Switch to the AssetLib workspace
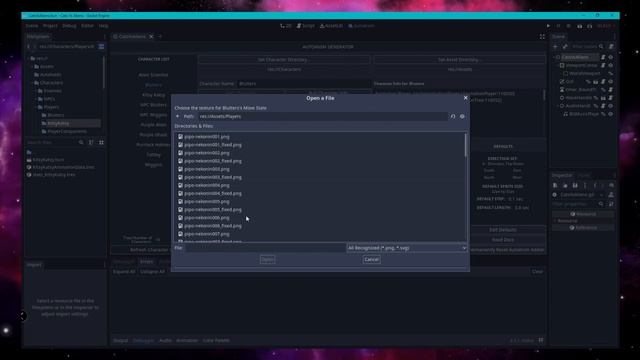 coord(331,26)
